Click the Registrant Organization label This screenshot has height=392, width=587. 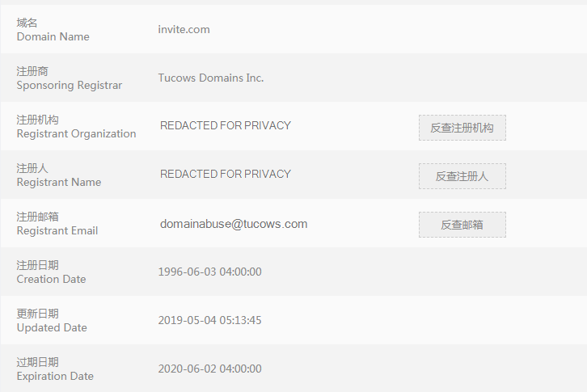click(76, 134)
